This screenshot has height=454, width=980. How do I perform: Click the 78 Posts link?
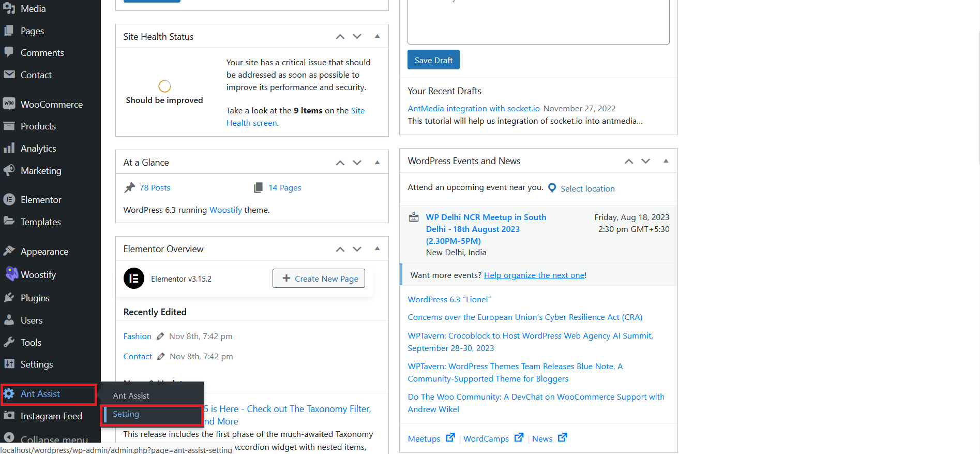click(155, 187)
